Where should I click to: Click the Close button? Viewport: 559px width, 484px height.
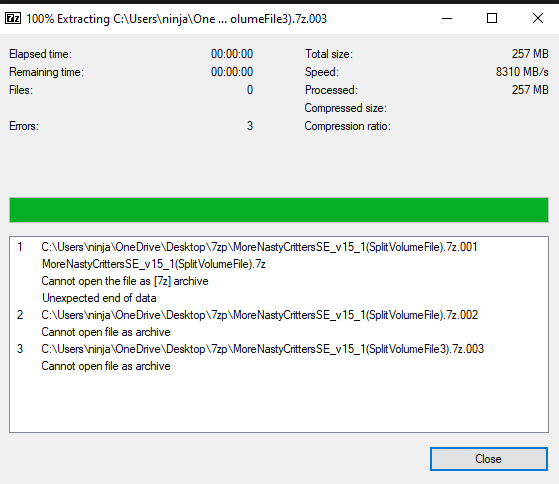pos(488,459)
